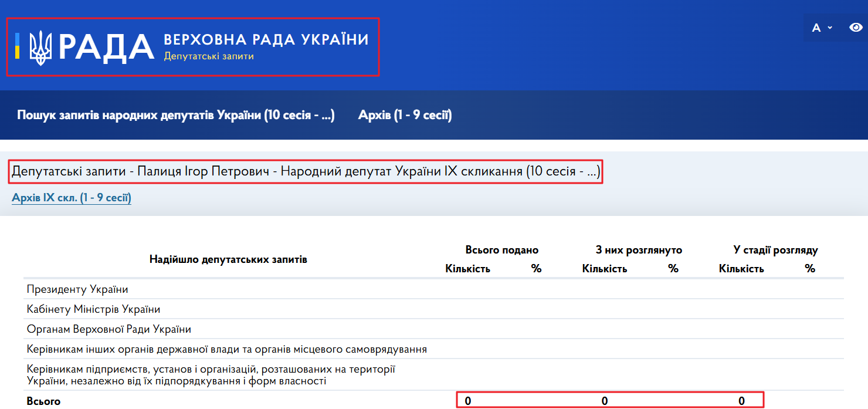Select the 'Органам Верховної Ради України' row
The width and height of the screenshot is (868, 409).
[x=434, y=329]
